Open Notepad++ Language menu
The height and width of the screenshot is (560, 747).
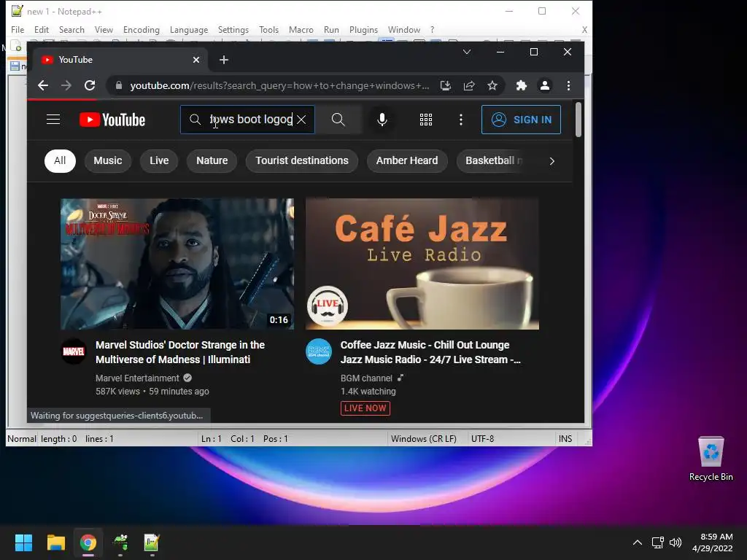189,29
